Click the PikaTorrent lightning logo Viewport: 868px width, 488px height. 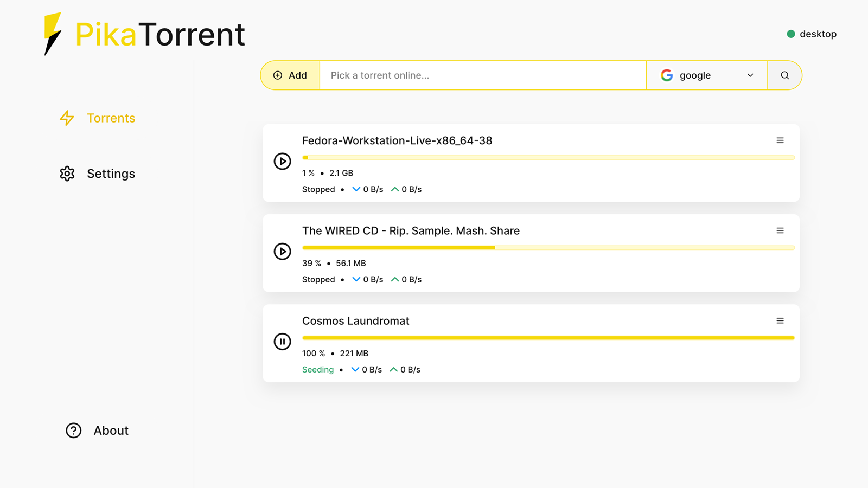click(x=53, y=34)
